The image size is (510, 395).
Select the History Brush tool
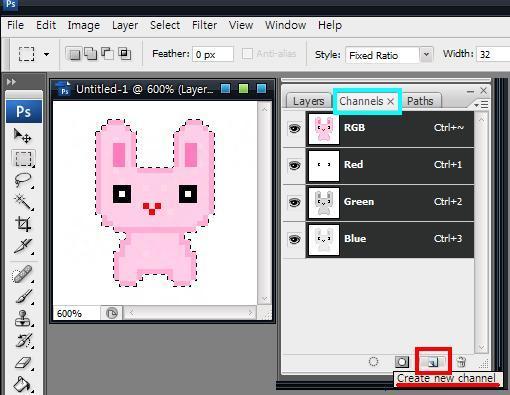(x=23, y=341)
